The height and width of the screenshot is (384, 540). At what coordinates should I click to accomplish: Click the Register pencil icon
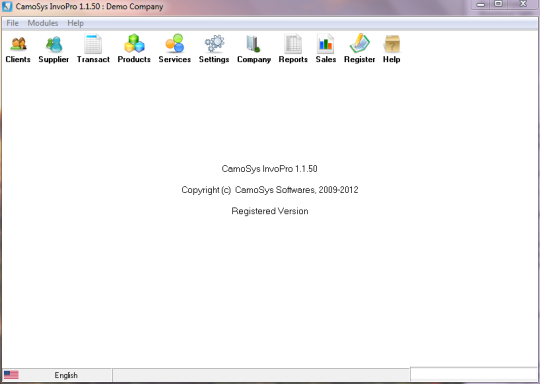(x=359, y=43)
